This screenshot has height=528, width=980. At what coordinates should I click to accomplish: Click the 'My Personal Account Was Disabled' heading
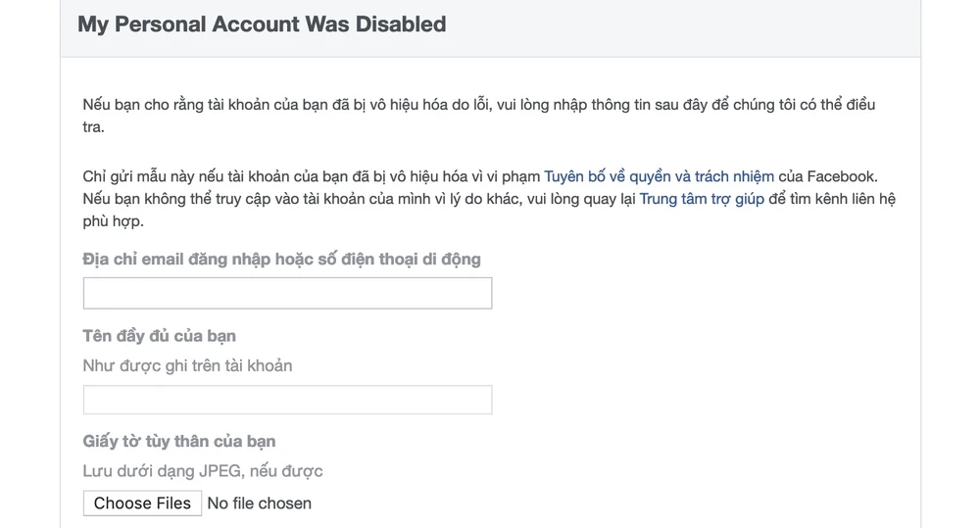click(x=262, y=24)
